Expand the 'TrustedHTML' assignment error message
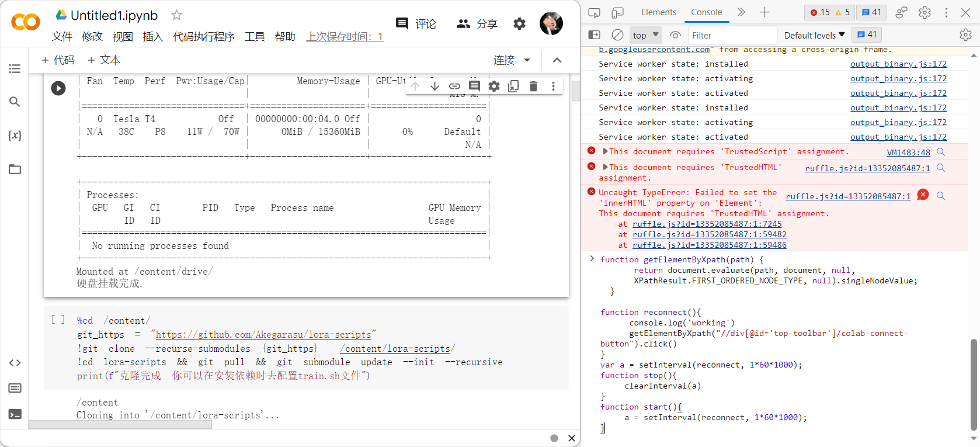 click(x=606, y=167)
